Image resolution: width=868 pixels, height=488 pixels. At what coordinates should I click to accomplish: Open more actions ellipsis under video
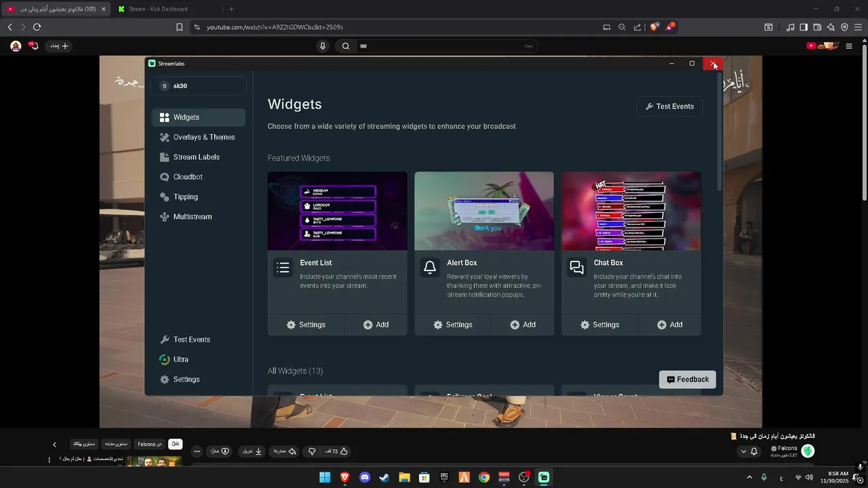[197, 451]
